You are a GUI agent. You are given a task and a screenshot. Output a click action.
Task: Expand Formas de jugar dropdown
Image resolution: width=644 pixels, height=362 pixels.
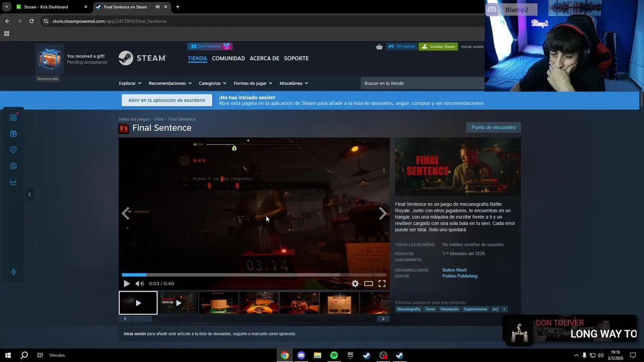click(x=253, y=83)
